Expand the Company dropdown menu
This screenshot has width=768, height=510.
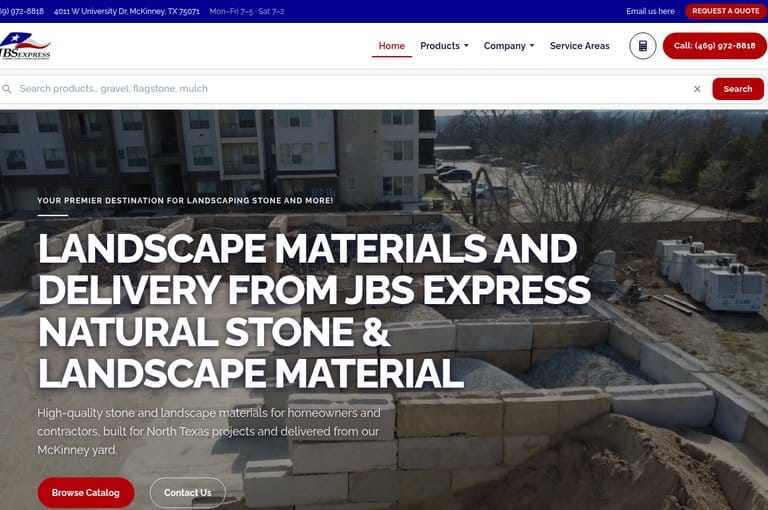coord(509,46)
